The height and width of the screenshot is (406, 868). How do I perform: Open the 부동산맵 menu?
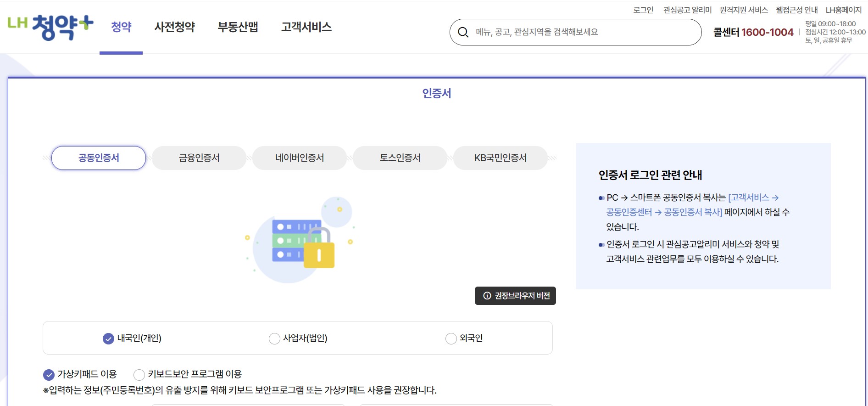coord(238,27)
